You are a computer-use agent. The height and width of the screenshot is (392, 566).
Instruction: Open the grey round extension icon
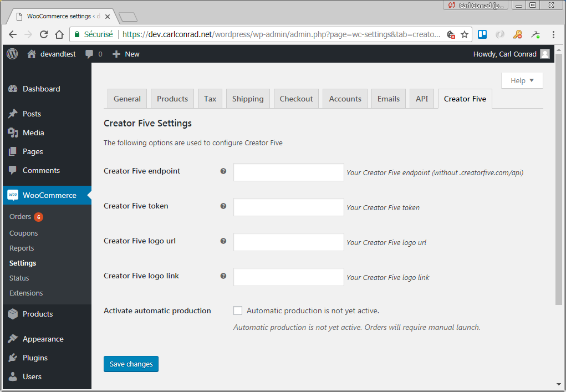500,34
